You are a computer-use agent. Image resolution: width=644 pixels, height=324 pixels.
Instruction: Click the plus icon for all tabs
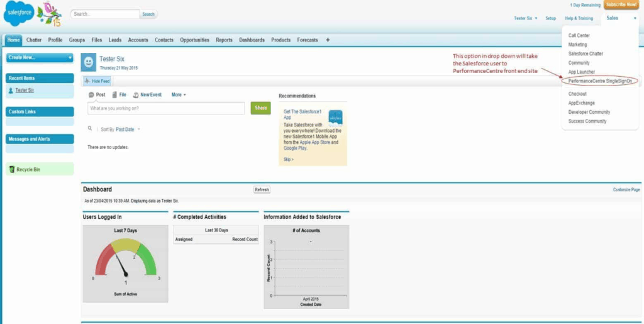point(328,40)
